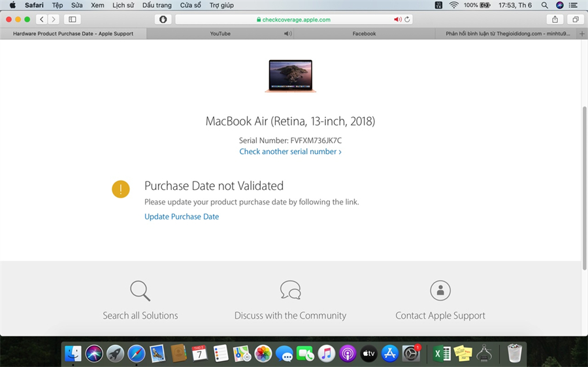The height and width of the screenshot is (367, 588).
Task: Open Photos from the Dock
Action: (263, 353)
